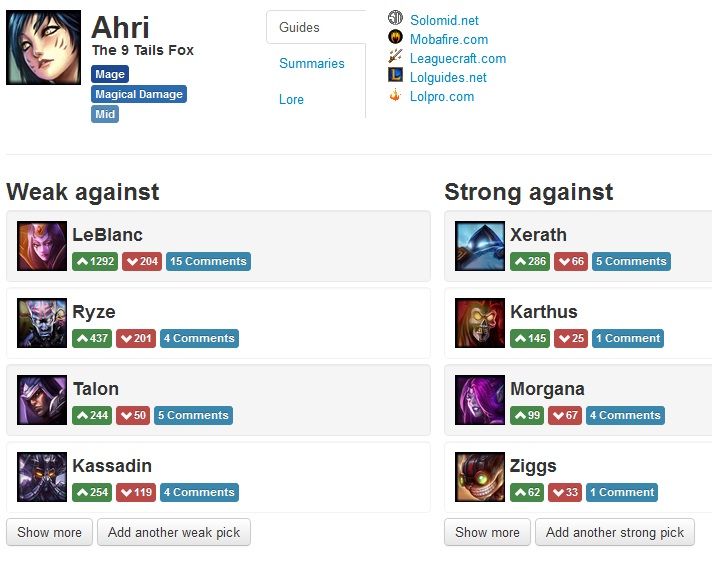712x576 pixels.
Task: Upvote Xerath with the 286 button
Action: point(530,262)
